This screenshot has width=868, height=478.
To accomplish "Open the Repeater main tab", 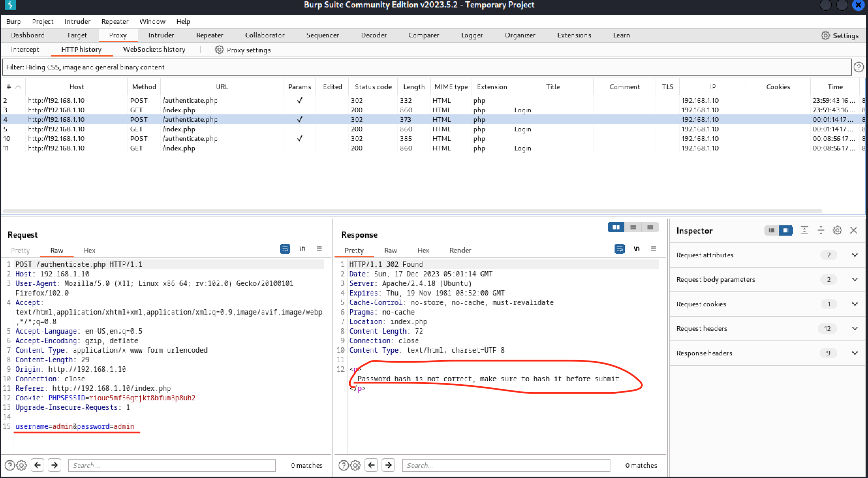I will pos(210,35).
